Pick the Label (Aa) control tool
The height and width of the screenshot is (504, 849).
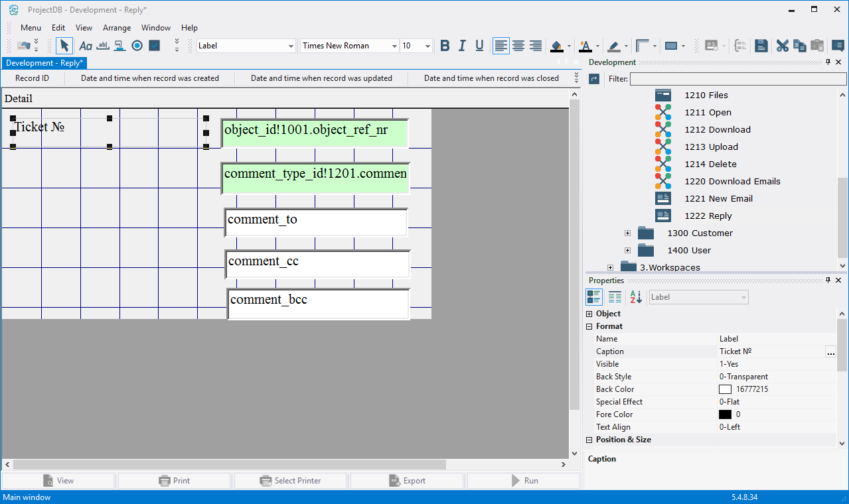click(x=86, y=46)
